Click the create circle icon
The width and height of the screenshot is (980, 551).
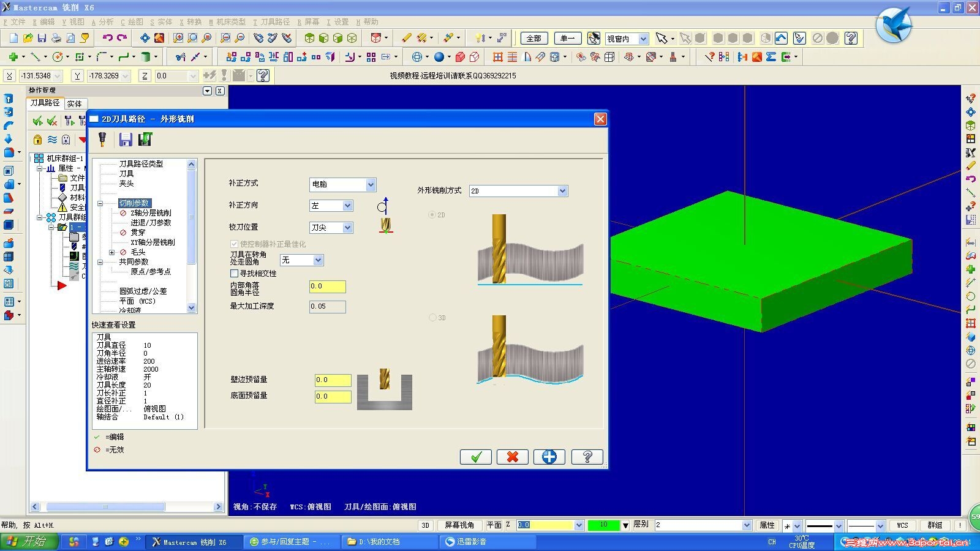[x=58, y=57]
